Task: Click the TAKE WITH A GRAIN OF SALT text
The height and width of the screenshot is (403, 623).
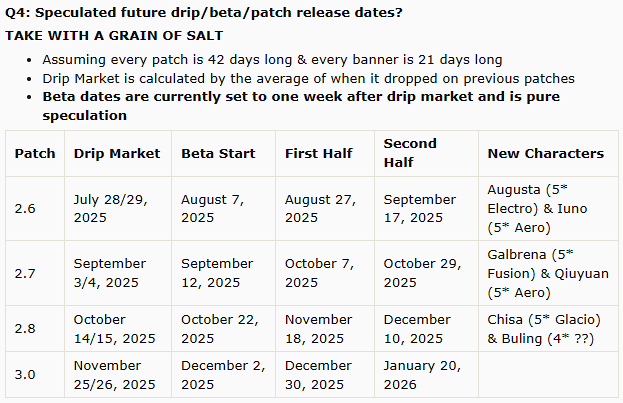Action: (x=114, y=36)
